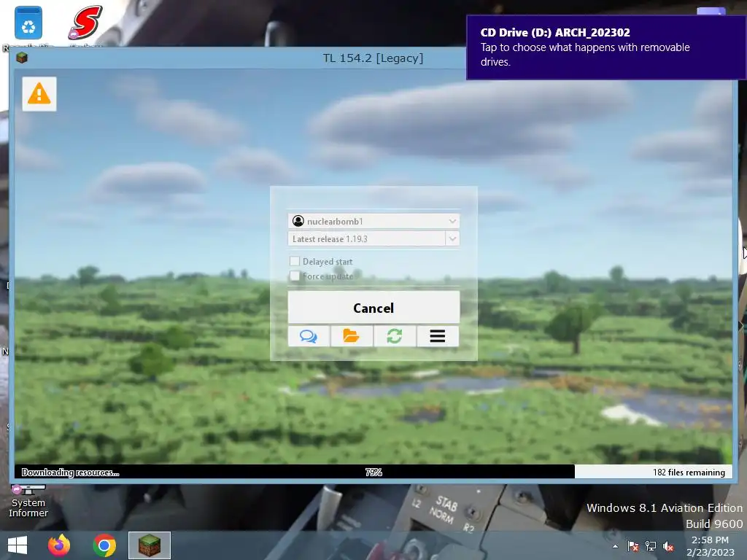Click the download progress bar at 79%

pyautogui.click(x=373, y=472)
